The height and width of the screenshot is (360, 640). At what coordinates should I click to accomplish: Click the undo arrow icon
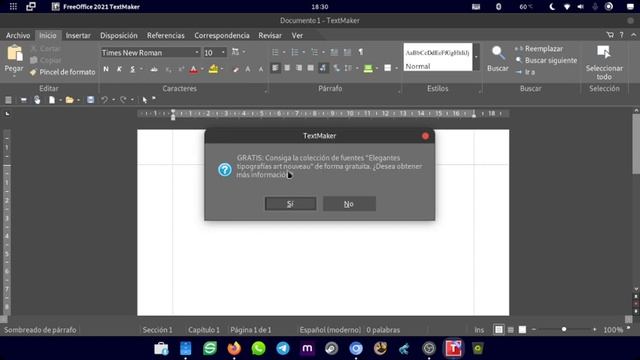tap(104, 100)
